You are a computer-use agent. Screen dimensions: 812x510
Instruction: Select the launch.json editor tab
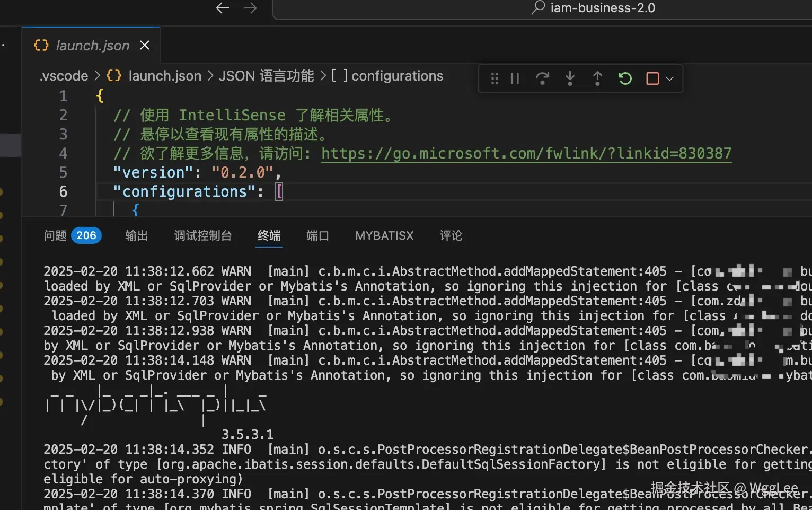(91, 46)
